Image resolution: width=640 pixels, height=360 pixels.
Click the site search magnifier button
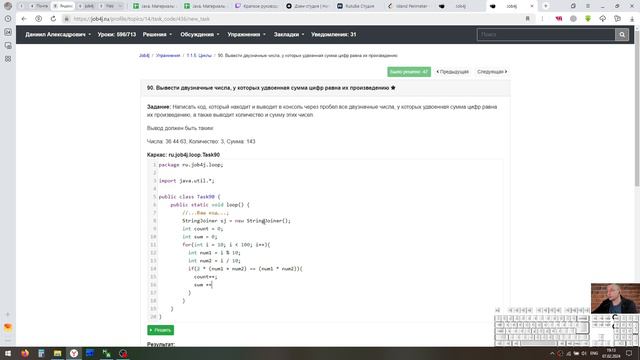(622, 35)
